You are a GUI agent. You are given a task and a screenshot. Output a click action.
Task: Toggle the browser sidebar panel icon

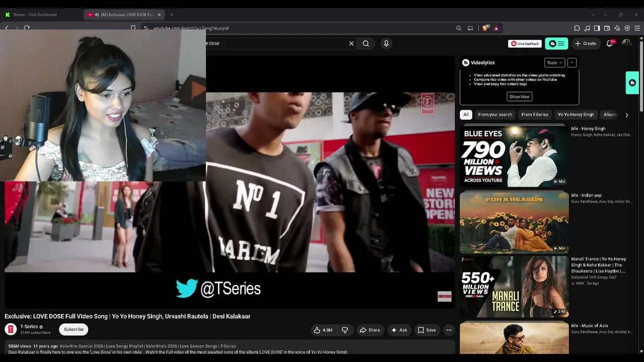597,28
